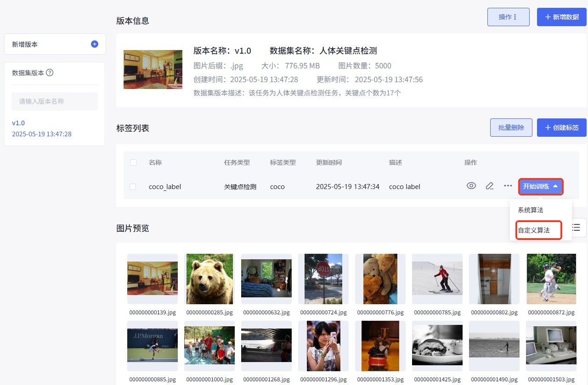Open woman with phone thumbnail 000000001296.jpg
This screenshot has width=588, height=385.
tap(323, 346)
